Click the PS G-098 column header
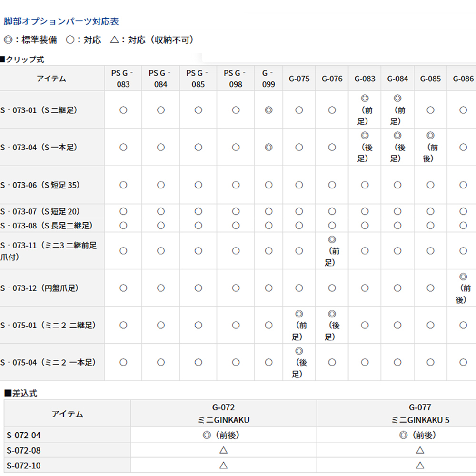This screenshot has width=476, height=476. pyautogui.click(x=236, y=79)
